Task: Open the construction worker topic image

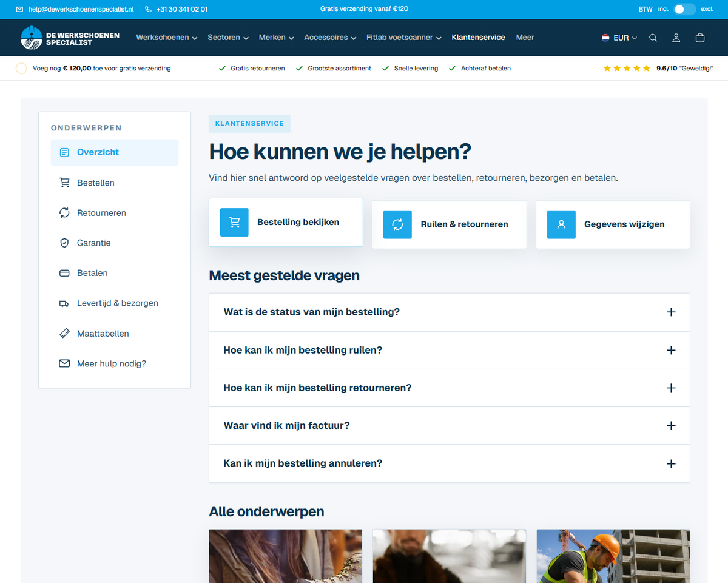Action: (x=613, y=556)
